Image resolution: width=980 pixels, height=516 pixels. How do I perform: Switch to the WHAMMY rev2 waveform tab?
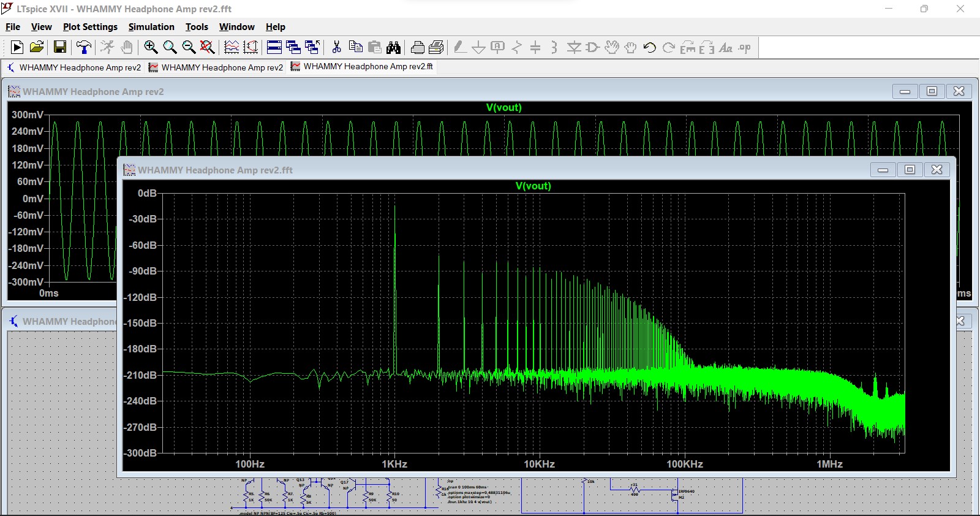(x=216, y=67)
